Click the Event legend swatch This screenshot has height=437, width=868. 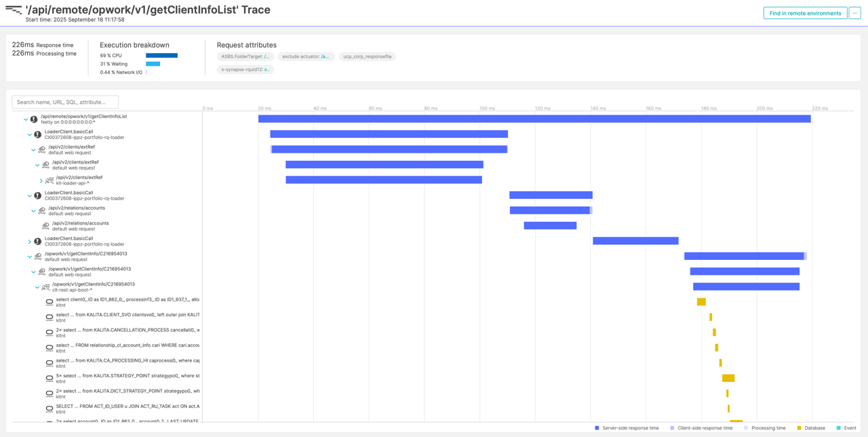coord(839,428)
